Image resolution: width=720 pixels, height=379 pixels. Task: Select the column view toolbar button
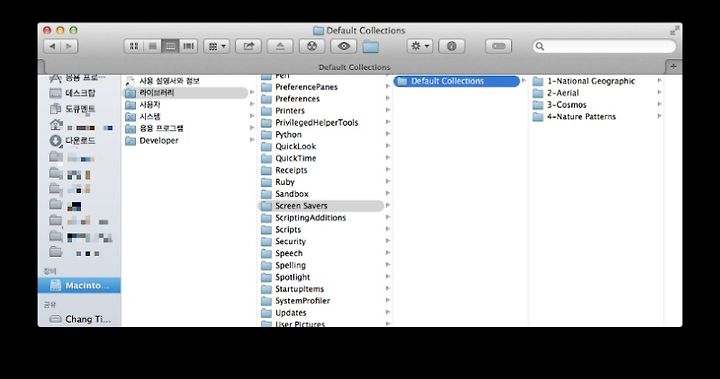pos(170,46)
